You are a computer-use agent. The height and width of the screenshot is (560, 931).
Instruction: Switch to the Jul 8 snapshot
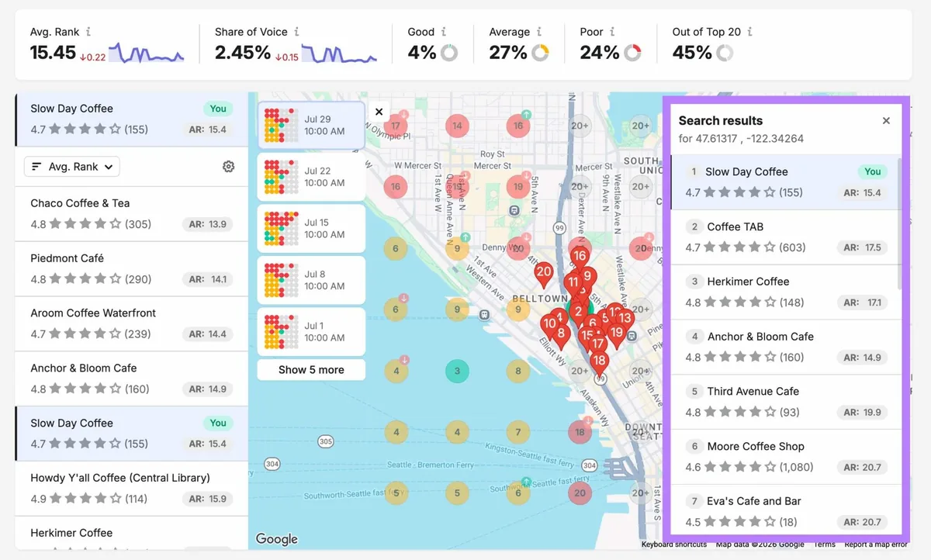pos(311,280)
